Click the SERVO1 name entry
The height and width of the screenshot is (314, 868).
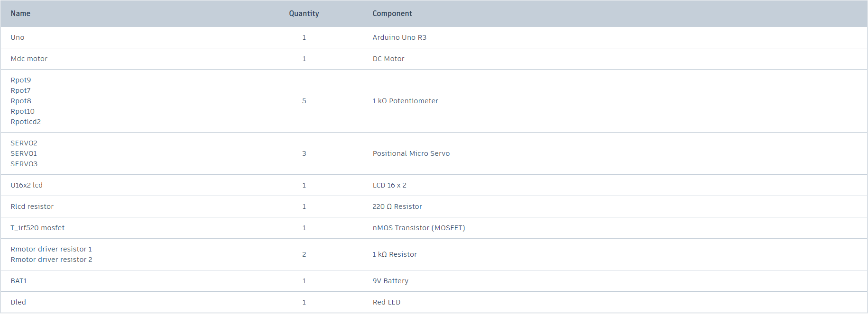click(x=24, y=153)
